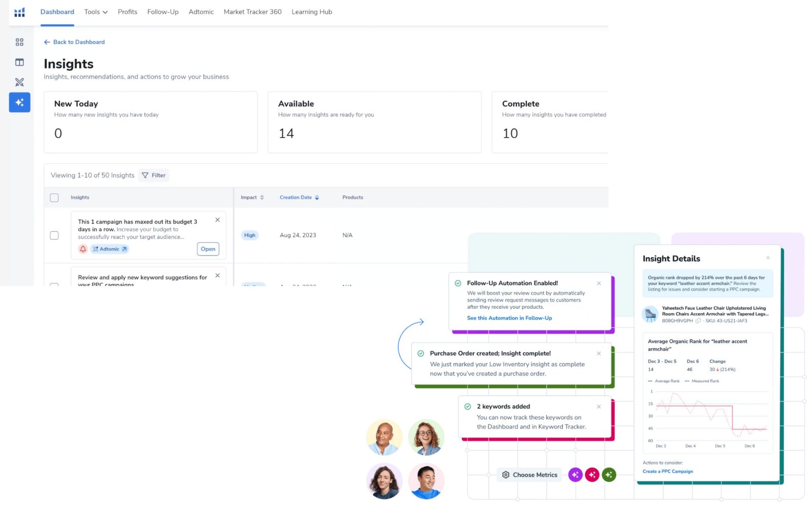Open the table layout sidebar icon

coord(19,62)
